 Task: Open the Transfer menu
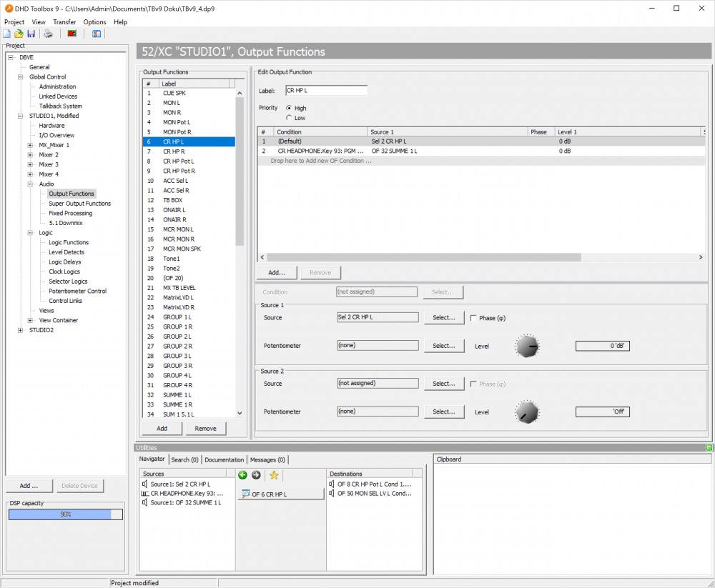click(x=64, y=22)
